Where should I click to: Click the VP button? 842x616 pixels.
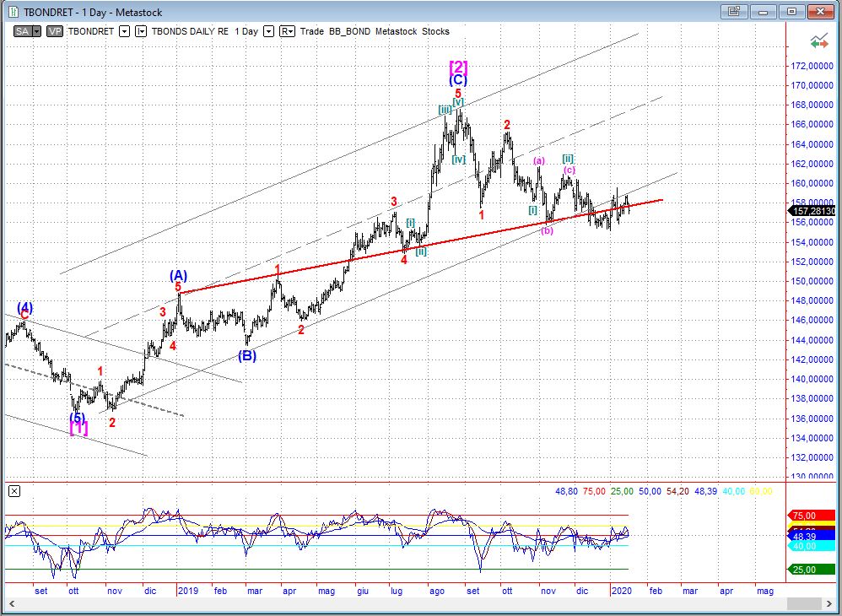pyautogui.click(x=55, y=31)
